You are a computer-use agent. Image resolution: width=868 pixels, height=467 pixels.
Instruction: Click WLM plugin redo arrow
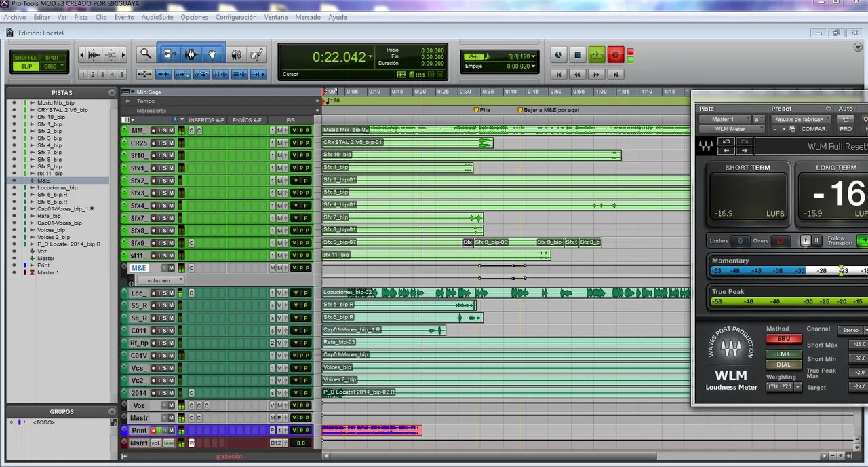point(744,142)
